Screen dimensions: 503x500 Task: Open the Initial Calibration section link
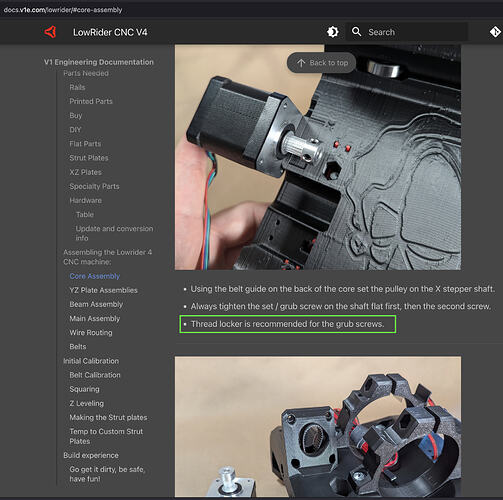[91, 361]
